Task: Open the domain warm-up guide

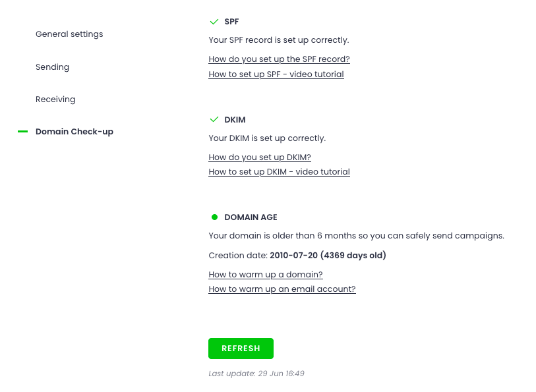Action: point(265,274)
